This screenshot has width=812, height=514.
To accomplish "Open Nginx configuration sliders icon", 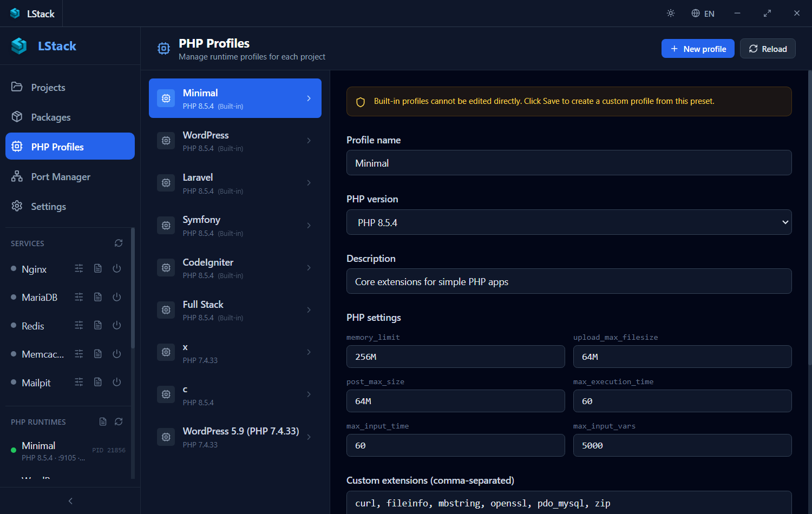I will tap(79, 269).
